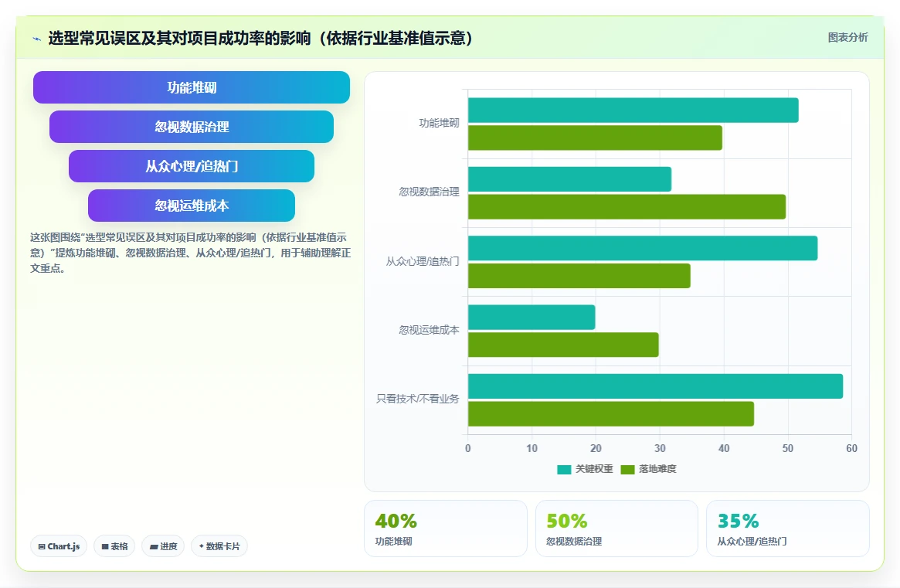
Task: Click the 40% 功能堆砌 data card
Action: tap(446, 529)
